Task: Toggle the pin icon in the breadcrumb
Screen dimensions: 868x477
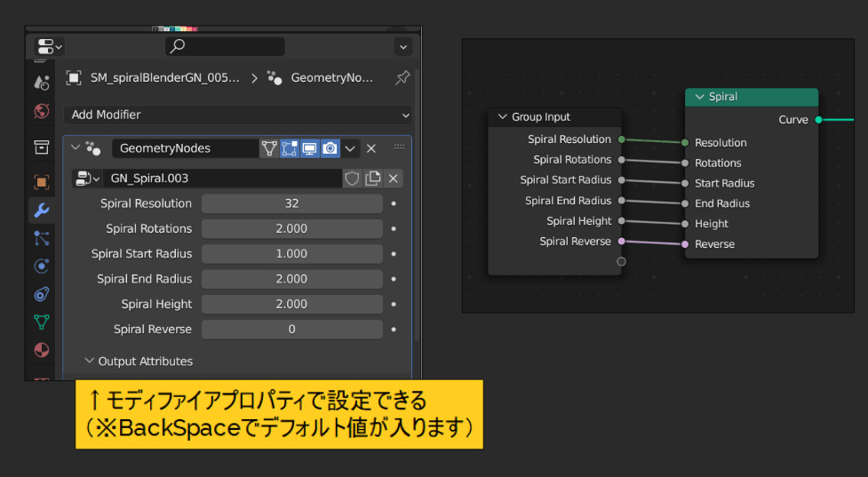Action: [x=402, y=78]
